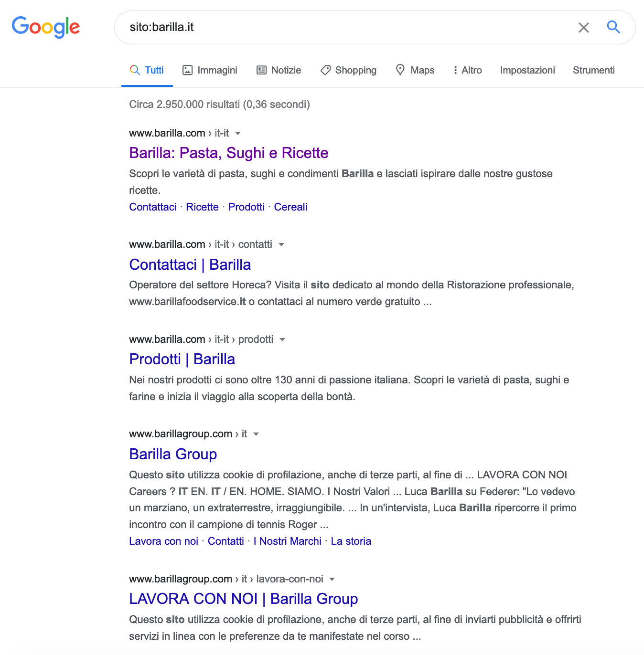Open the La storia sitelink
Image resolution: width=644 pixels, height=655 pixels.
pos(351,541)
